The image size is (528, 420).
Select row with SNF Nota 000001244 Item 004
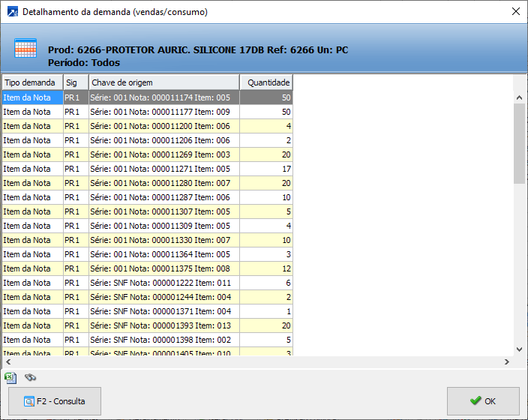pos(148,297)
